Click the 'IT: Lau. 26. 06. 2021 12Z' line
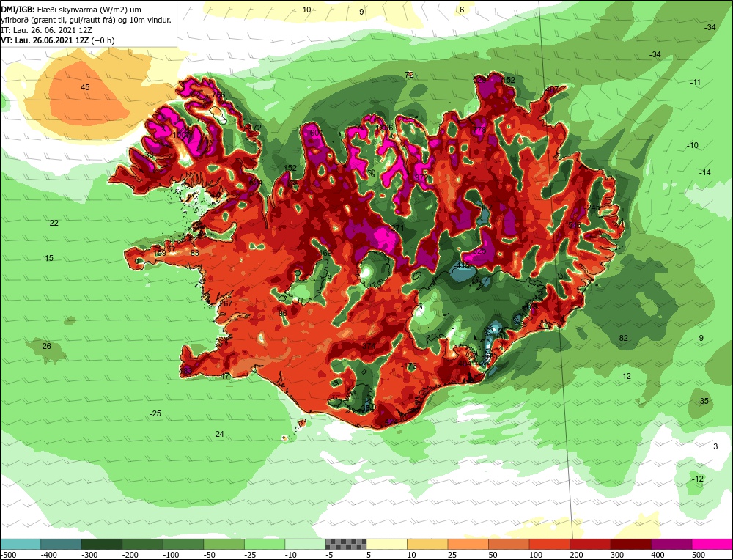 point(46,30)
